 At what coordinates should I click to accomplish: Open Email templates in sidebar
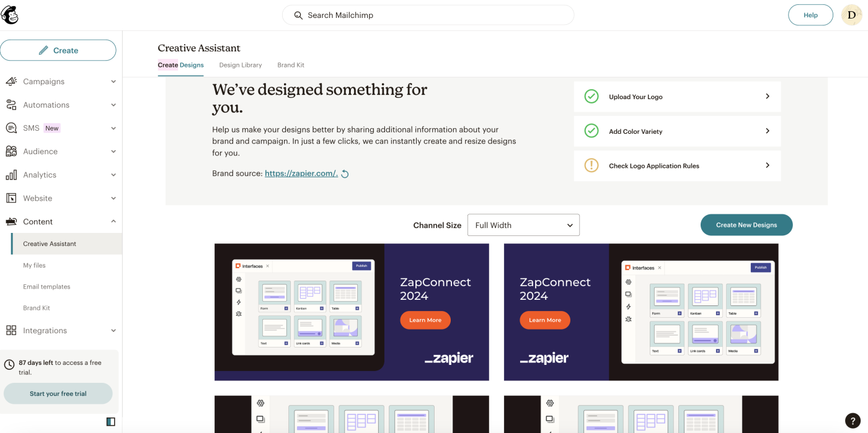46,287
